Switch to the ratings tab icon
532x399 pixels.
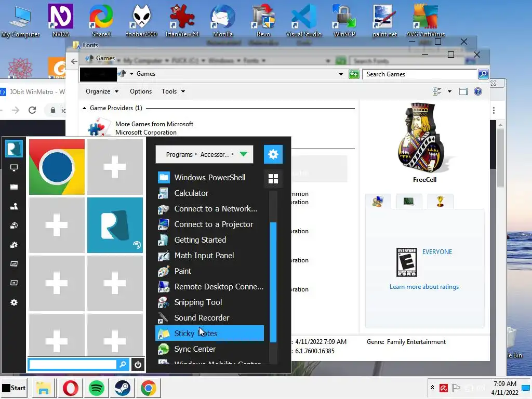tap(378, 202)
